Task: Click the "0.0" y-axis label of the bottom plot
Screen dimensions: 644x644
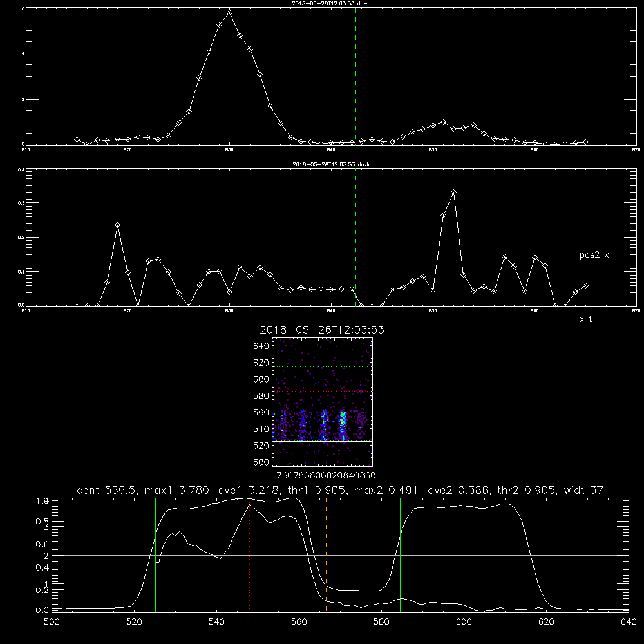Action: 43,611
